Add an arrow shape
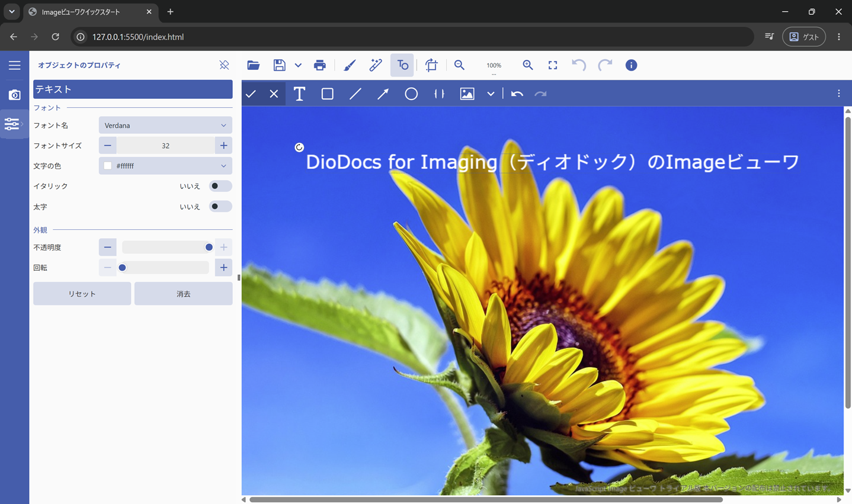Viewport: 852px width, 504px height. pos(383,94)
